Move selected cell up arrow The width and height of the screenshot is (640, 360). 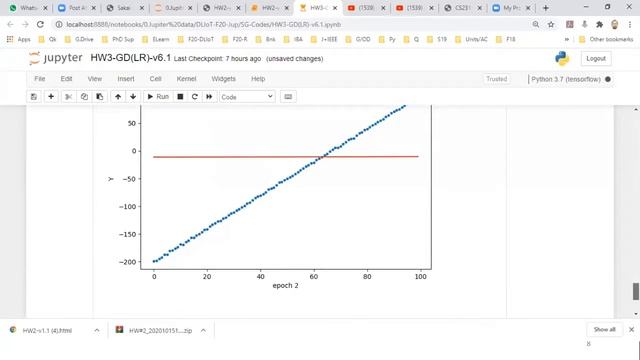[x=118, y=97]
